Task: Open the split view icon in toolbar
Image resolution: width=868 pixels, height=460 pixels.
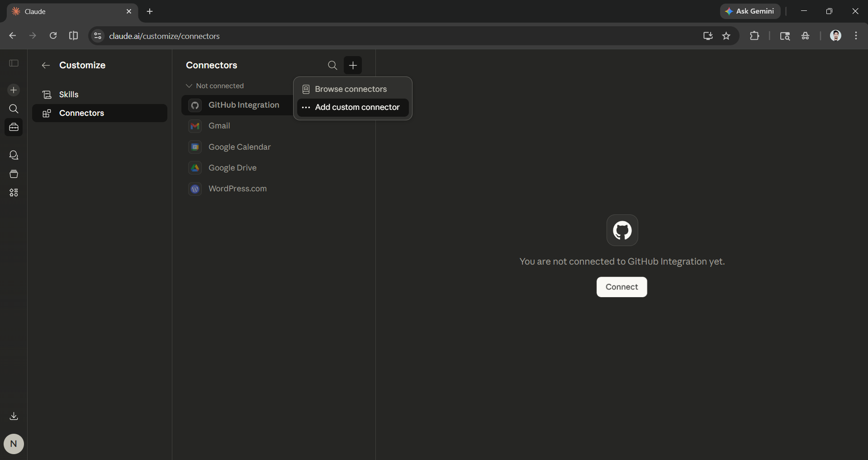Action: click(x=73, y=36)
